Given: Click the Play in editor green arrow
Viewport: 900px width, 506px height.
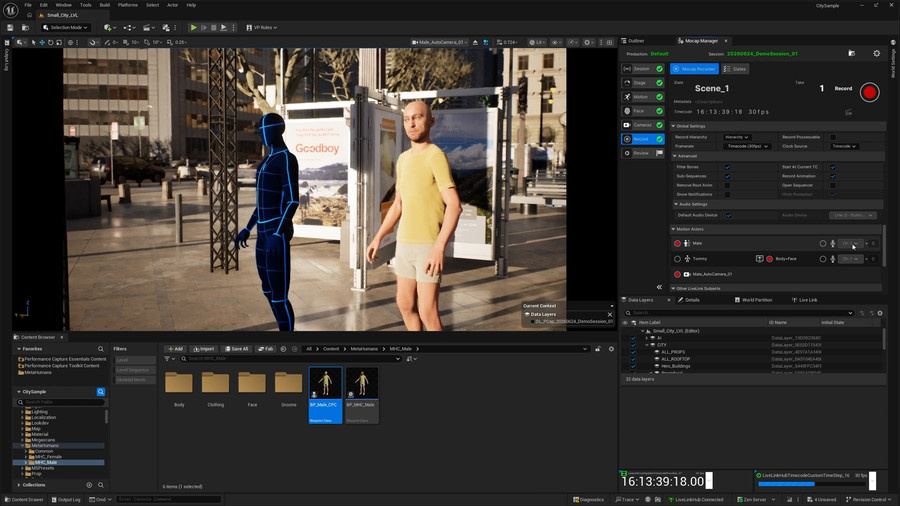Looking at the screenshot, I should coord(193,28).
